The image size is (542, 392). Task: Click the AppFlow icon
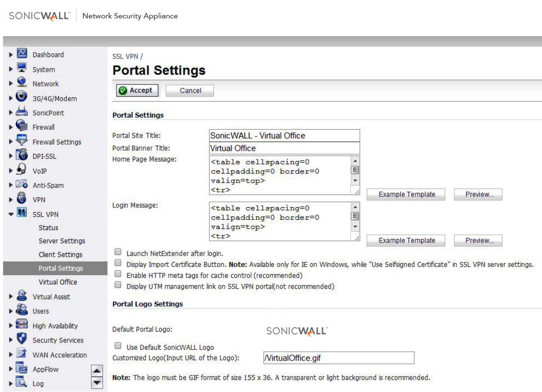22,369
